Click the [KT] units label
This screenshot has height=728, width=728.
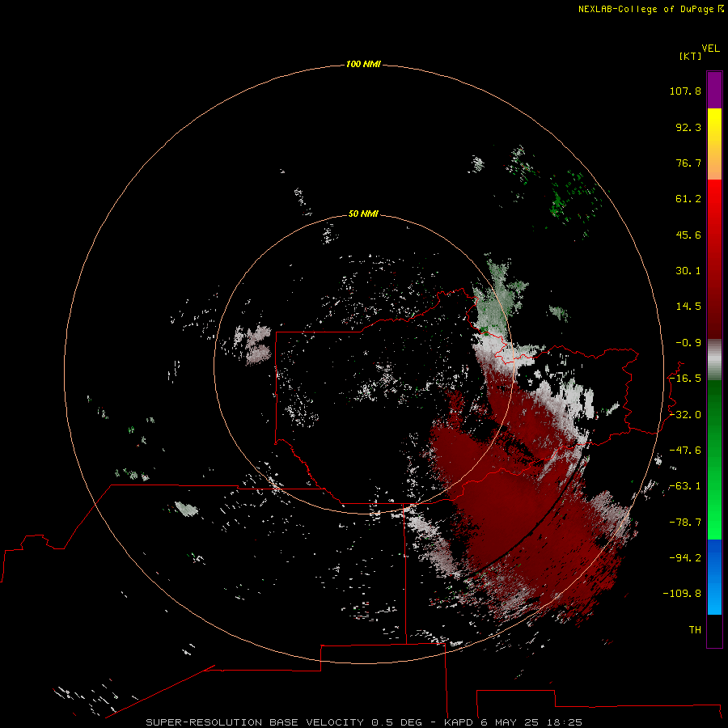point(690,56)
